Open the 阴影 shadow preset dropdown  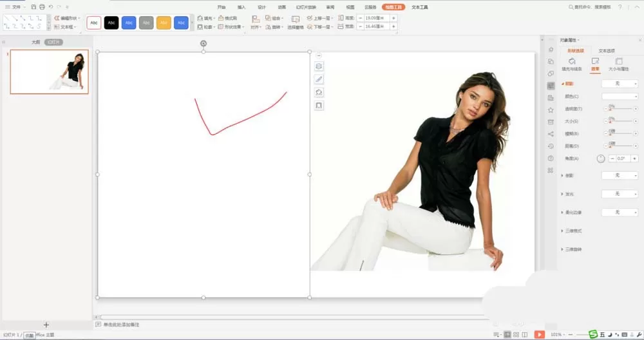pyautogui.click(x=620, y=84)
